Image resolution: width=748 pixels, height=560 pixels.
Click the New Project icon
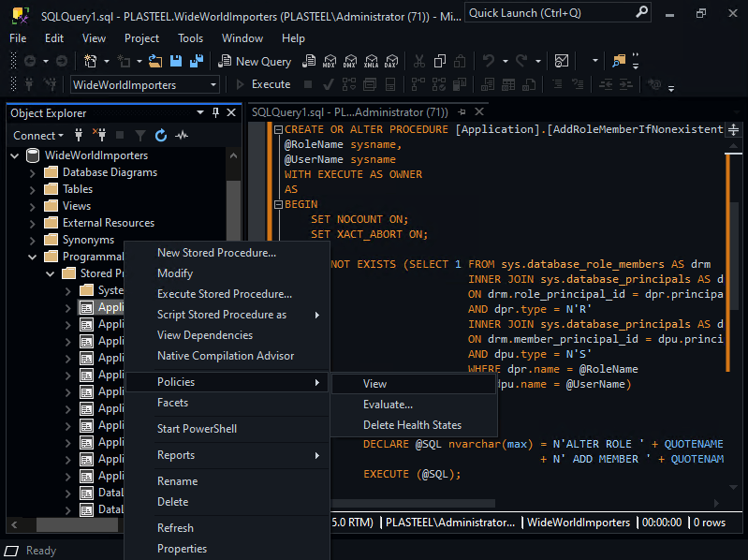[90, 61]
